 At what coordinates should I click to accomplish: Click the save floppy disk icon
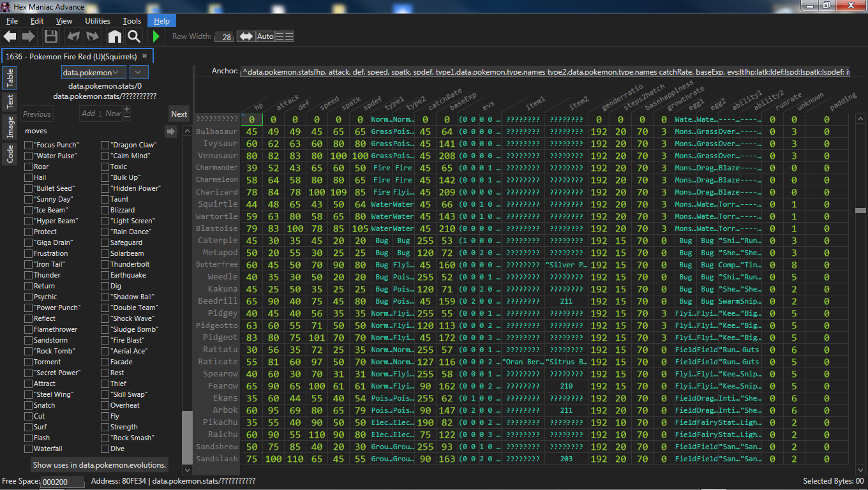point(51,36)
